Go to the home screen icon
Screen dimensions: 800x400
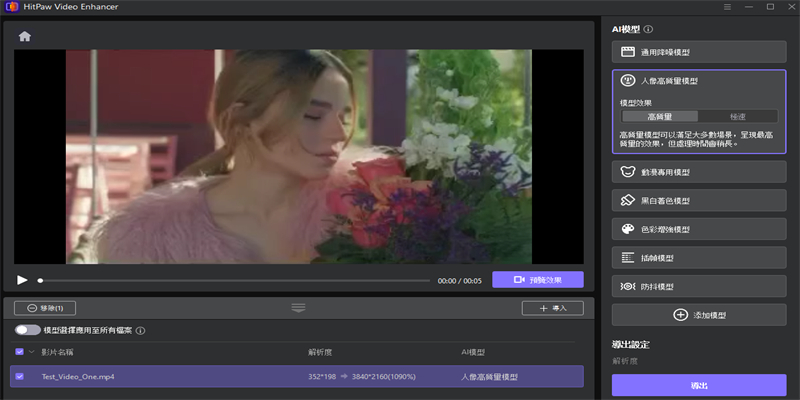click(x=24, y=36)
